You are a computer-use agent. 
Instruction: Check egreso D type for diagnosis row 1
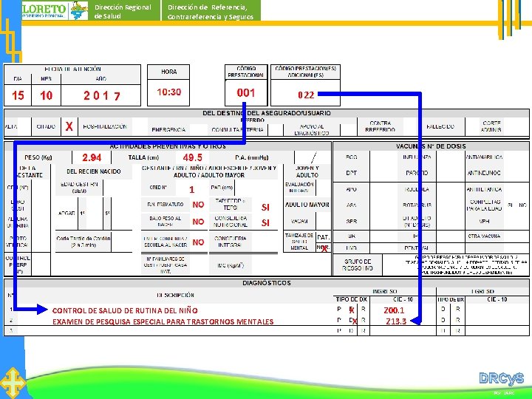[443, 309]
